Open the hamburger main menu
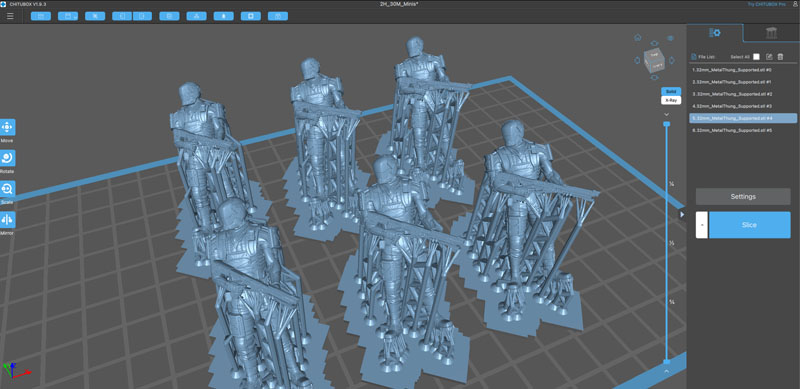 (x=10, y=16)
